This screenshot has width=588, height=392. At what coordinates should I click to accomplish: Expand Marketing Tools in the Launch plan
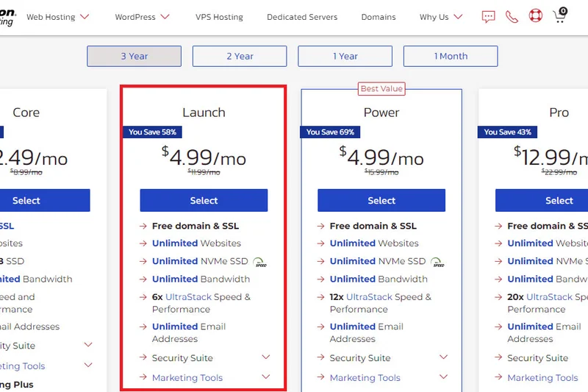tap(265, 377)
